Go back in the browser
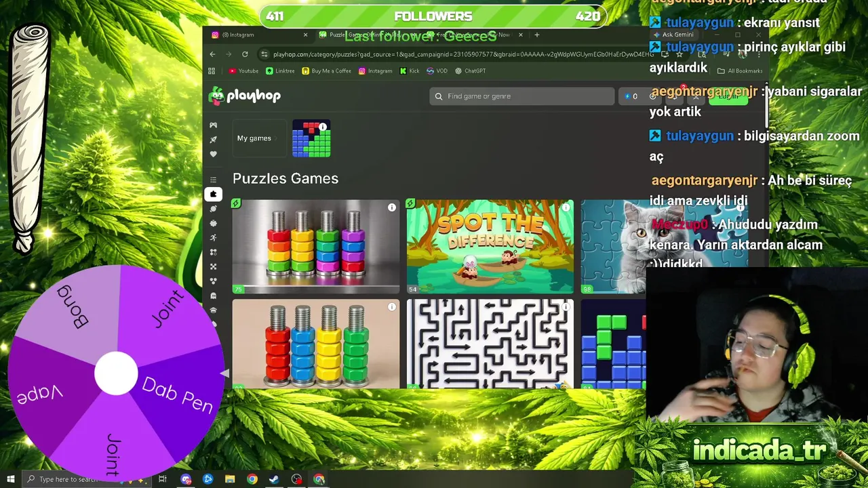Viewport: 868px width, 488px height. tap(212, 54)
